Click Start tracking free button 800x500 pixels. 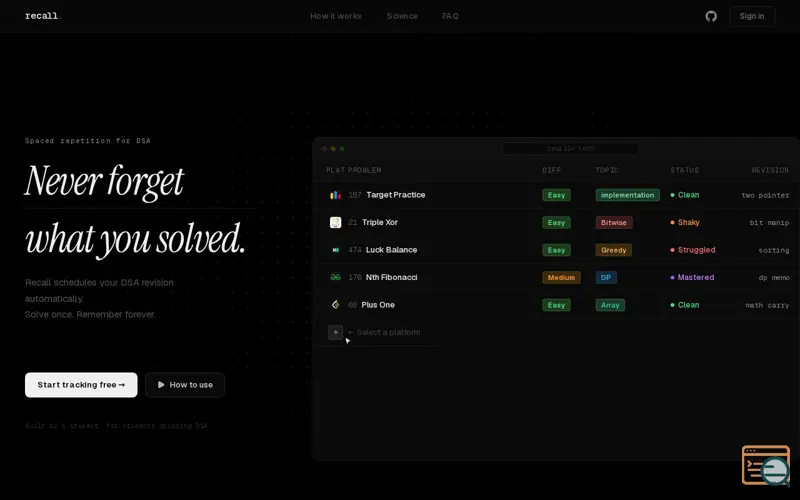[81, 385]
